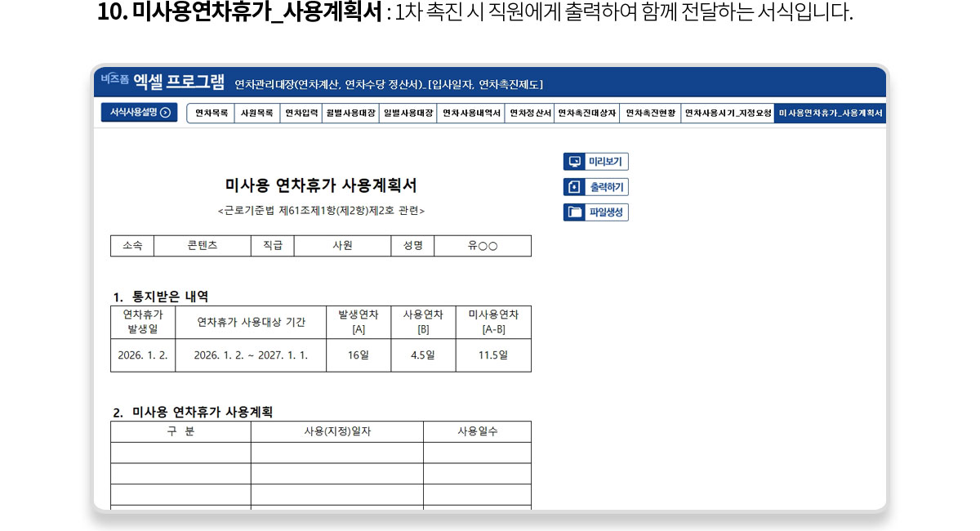Viewport: 980px width, 531px height.
Task: Select the 미사용연차휴가_사용계획서 tab
Action: [x=830, y=114]
